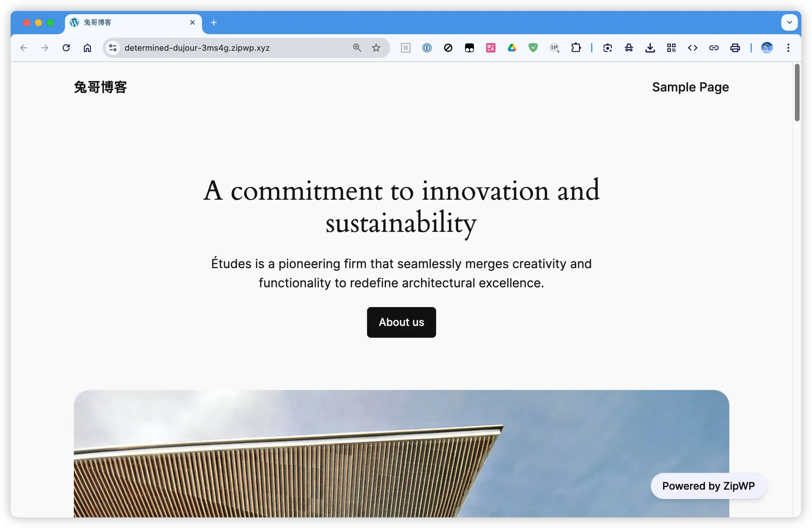This screenshot has width=812, height=528.
Task: Open the browser home page
Action: pyautogui.click(x=87, y=48)
